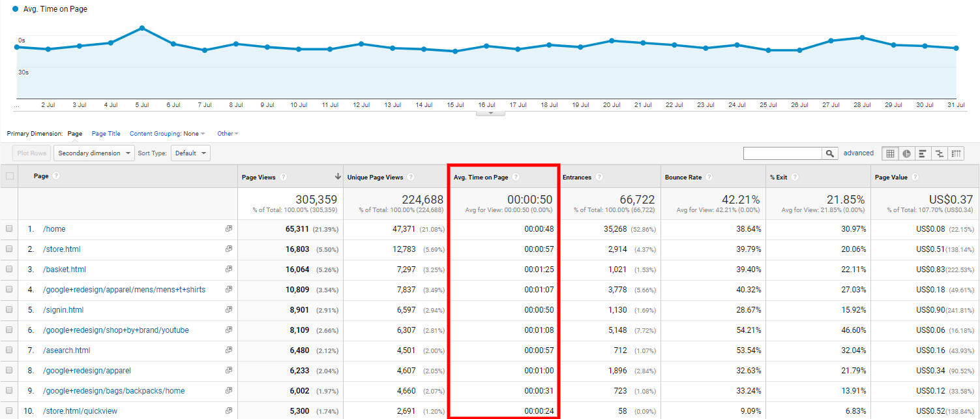Open the /basket.html page link

(65, 270)
